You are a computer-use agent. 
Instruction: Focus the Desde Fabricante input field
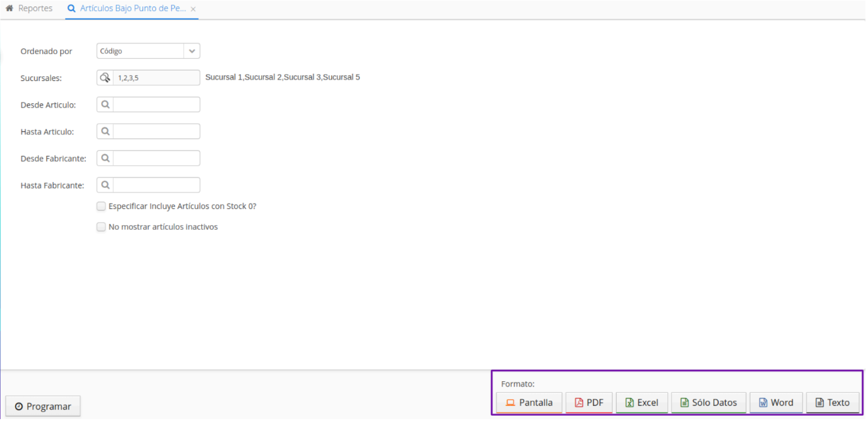pos(157,158)
